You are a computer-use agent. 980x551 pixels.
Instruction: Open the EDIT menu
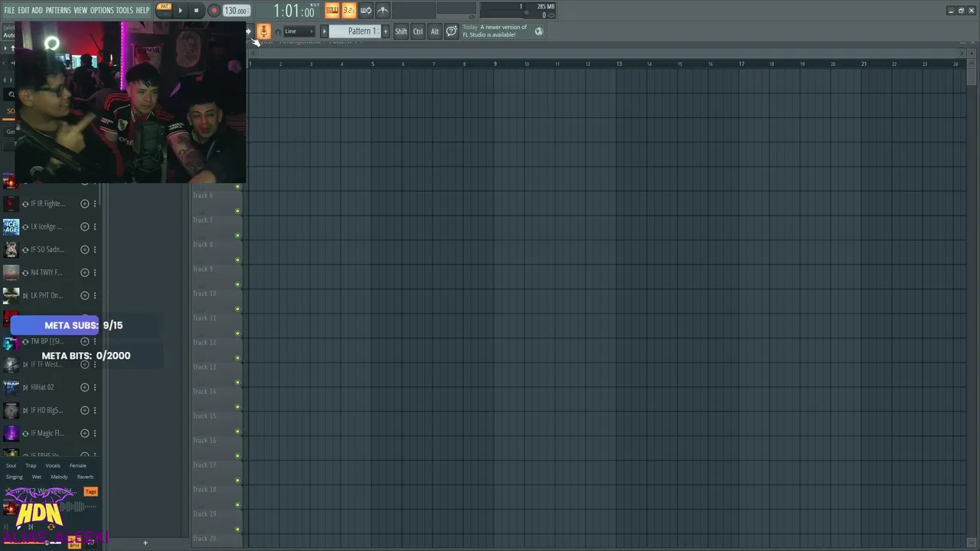23,11
